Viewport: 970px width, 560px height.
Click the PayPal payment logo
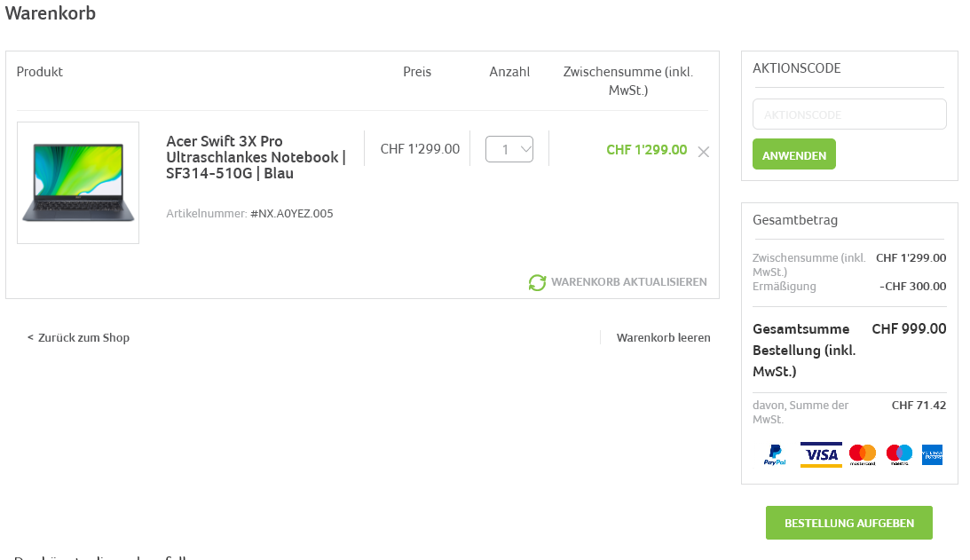774,455
